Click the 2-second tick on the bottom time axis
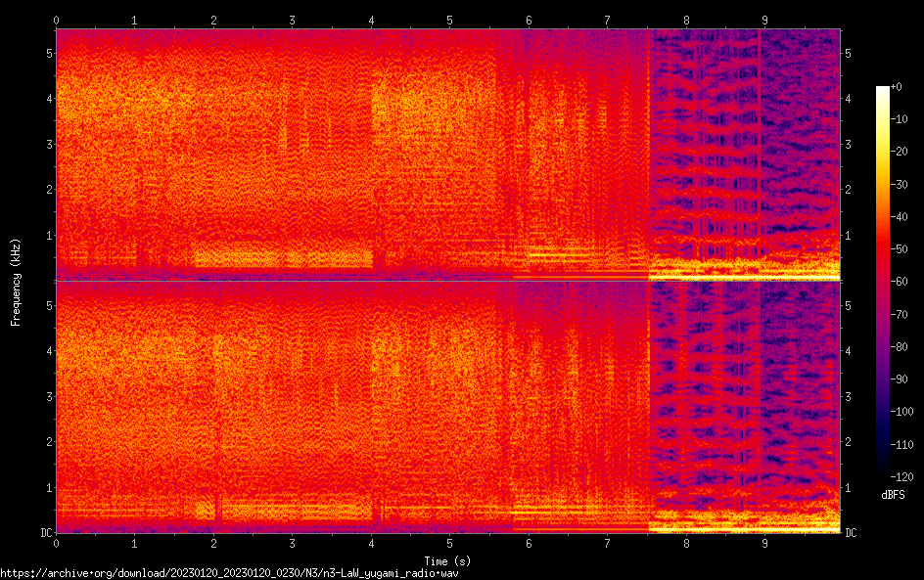924x580 pixels. (213, 542)
